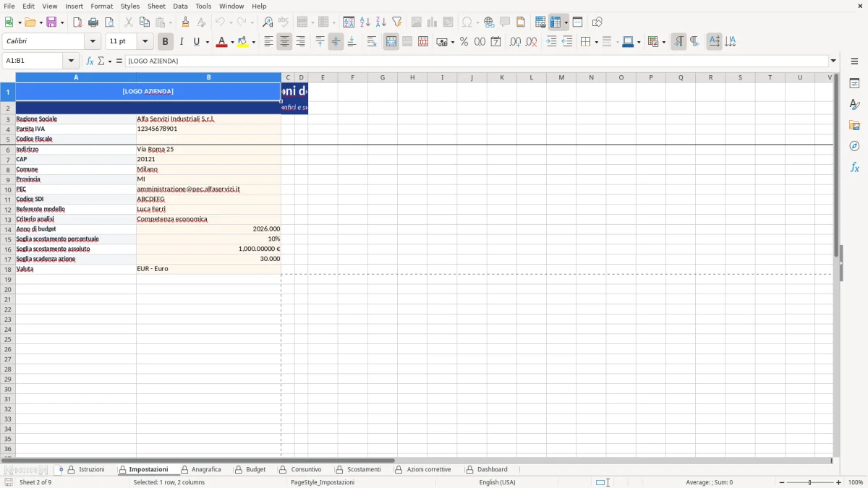The height and width of the screenshot is (488, 868).
Task: Select cell with amministrazione@pec.alfaservizi.it
Action: (208, 189)
